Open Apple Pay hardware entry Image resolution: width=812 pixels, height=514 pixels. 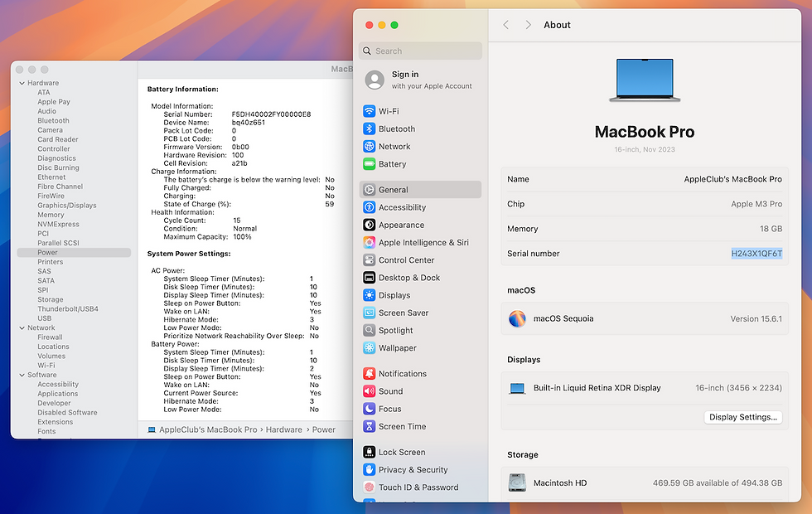[53, 102]
